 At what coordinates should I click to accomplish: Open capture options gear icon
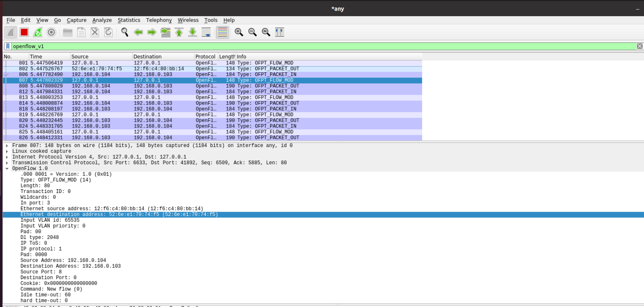pyautogui.click(x=51, y=32)
